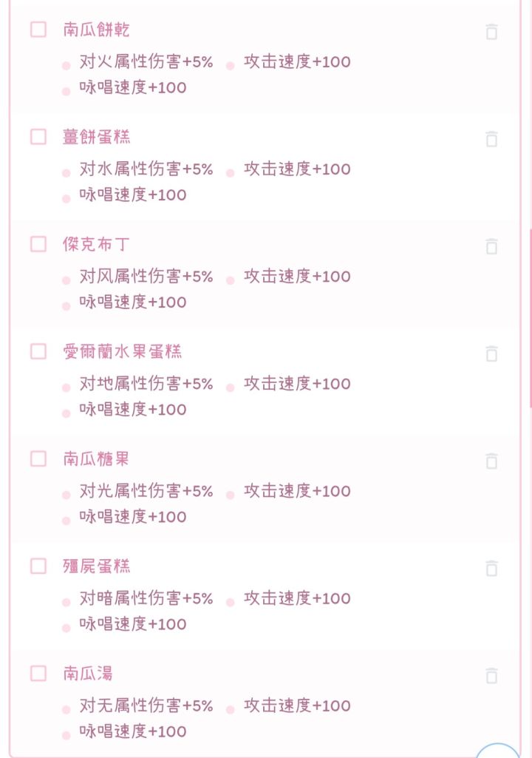This screenshot has height=758, width=532.
Task: Check the 南瓜餅乾 checkbox
Action: (x=38, y=30)
